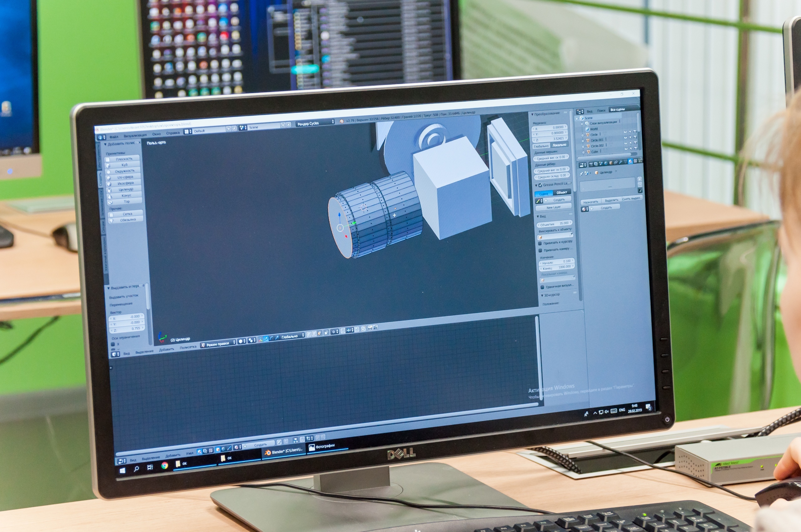Screen dimensions: 801x532
Task: Open the 'Режим правки' mode dropdown
Action: click(217, 343)
